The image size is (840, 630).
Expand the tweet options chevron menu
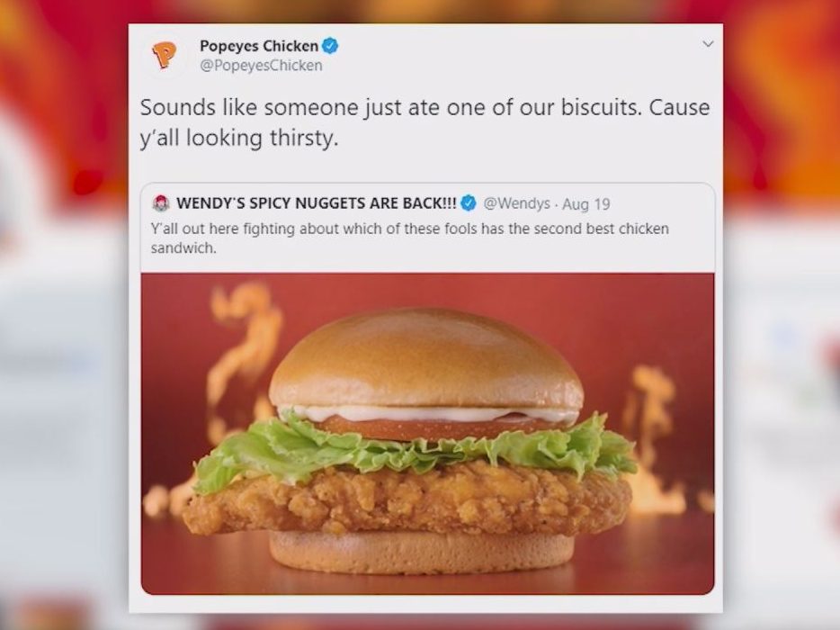tap(708, 44)
